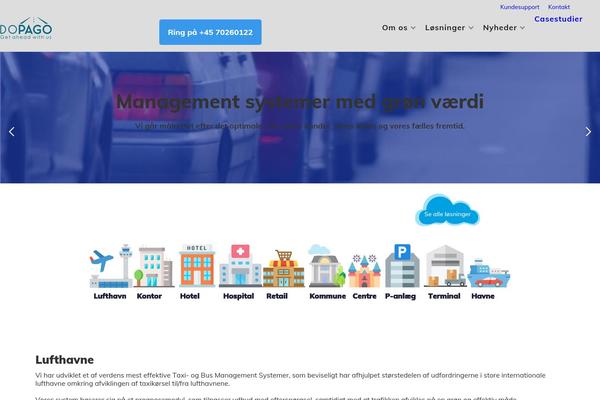Expand the Om os menu
Screen dimensions: 600x400
[398, 28]
